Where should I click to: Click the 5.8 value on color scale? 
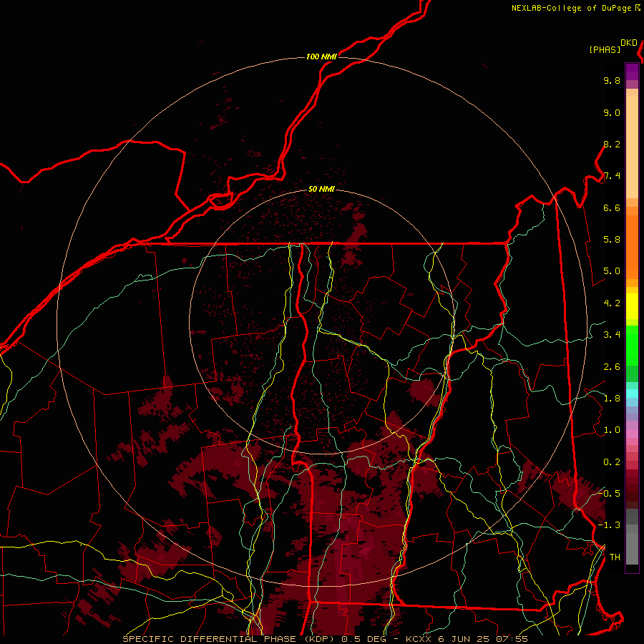point(612,240)
